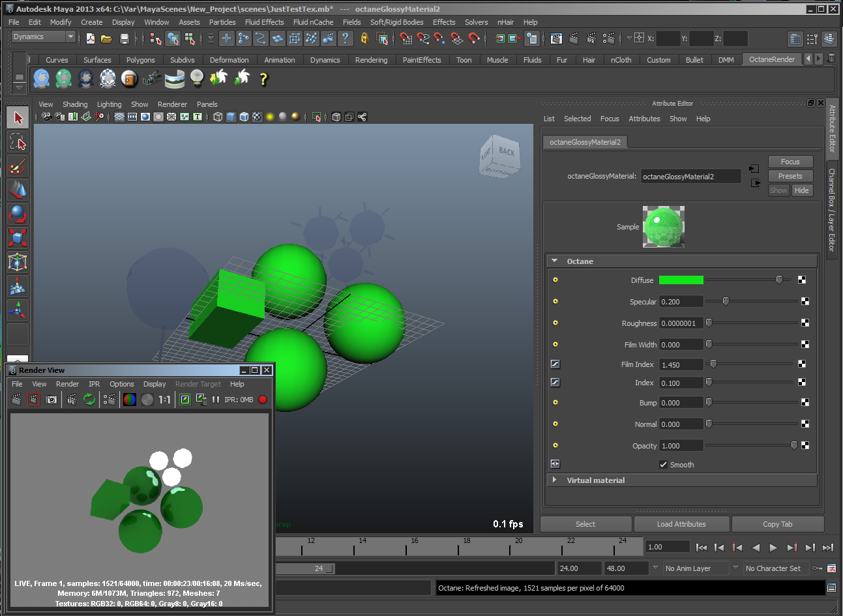The image size is (843, 616).
Task: Click the Copy Tab button
Action: tap(778, 524)
